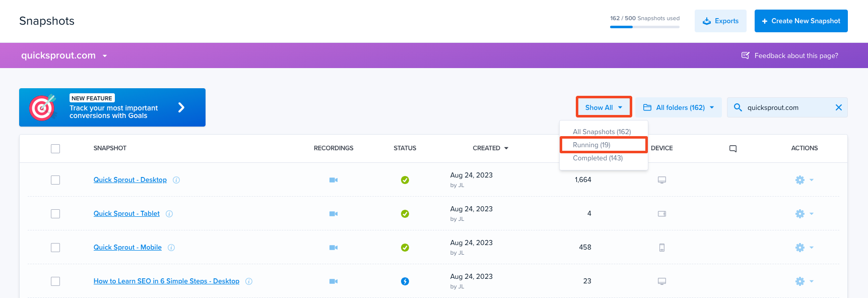Check the Quick Sprout - Desktop row checkbox
This screenshot has width=868, height=298.
(x=55, y=180)
